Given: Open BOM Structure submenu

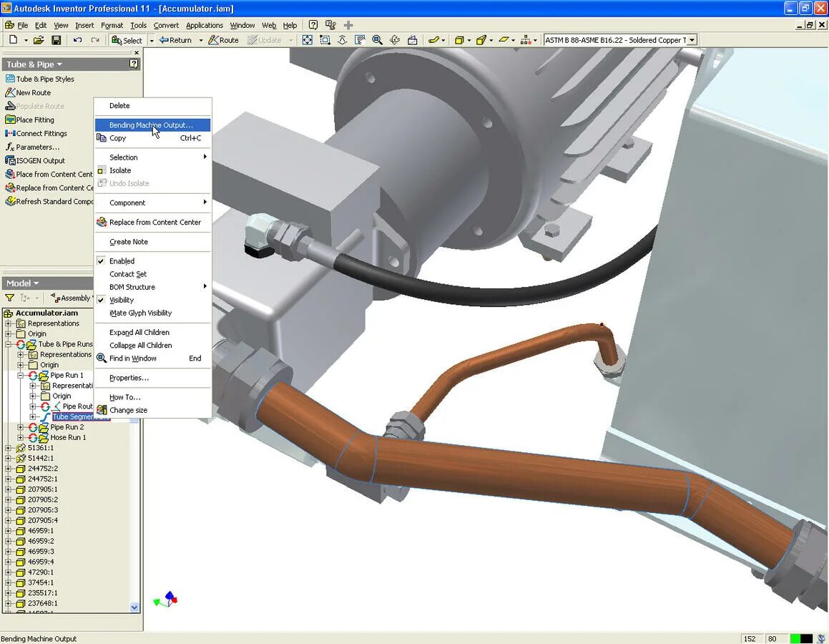Looking at the screenshot, I should 152,286.
